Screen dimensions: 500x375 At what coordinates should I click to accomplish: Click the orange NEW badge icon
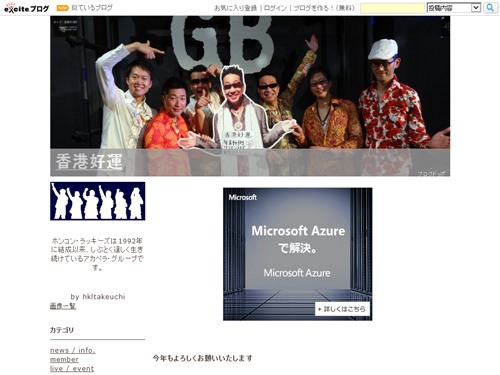(62, 8)
